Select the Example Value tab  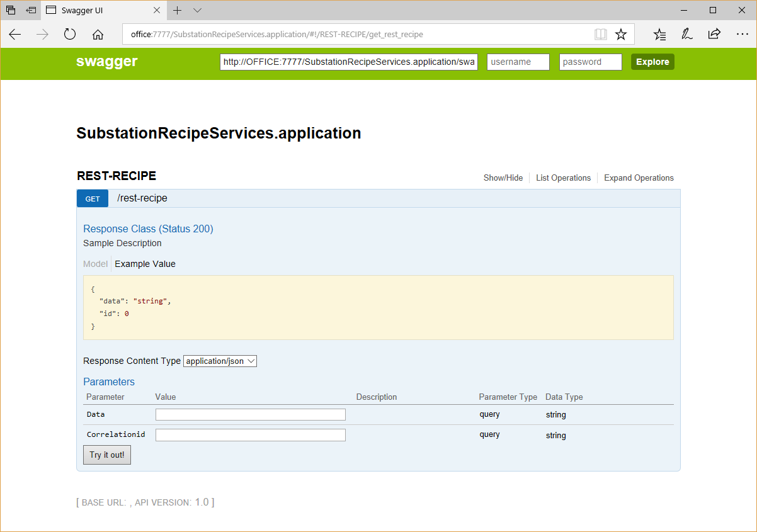(145, 264)
